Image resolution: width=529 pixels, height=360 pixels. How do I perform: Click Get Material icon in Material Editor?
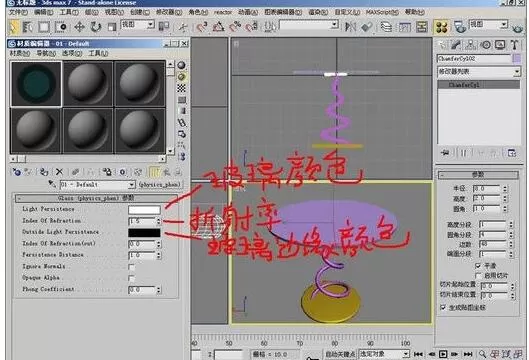tap(16, 172)
